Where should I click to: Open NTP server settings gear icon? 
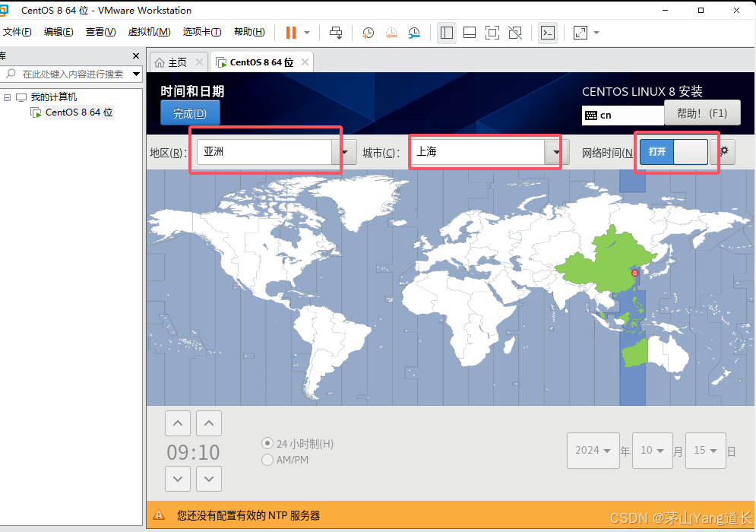(723, 151)
